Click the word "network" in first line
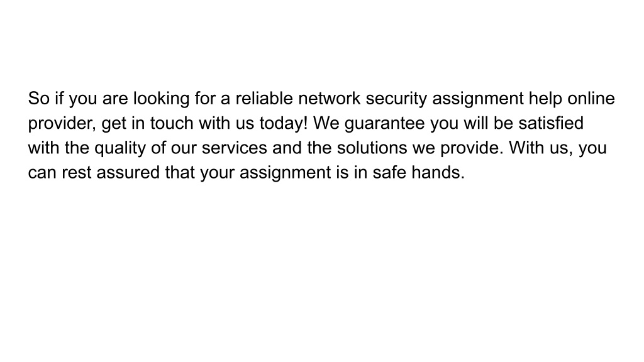Viewport: 644px width, 362px height. (x=330, y=99)
